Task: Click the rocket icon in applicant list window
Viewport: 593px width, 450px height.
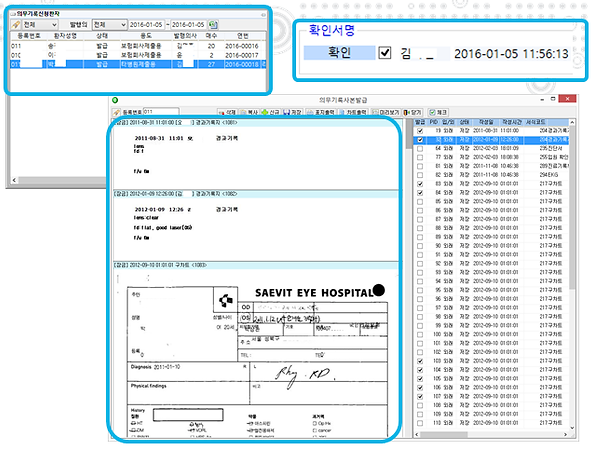Action: tap(16, 25)
